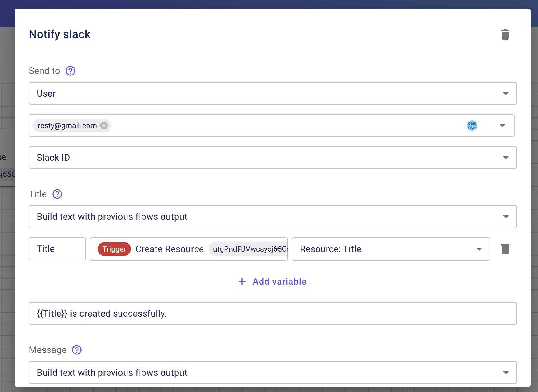Open the Message build-text mode dropdown

point(272,373)
